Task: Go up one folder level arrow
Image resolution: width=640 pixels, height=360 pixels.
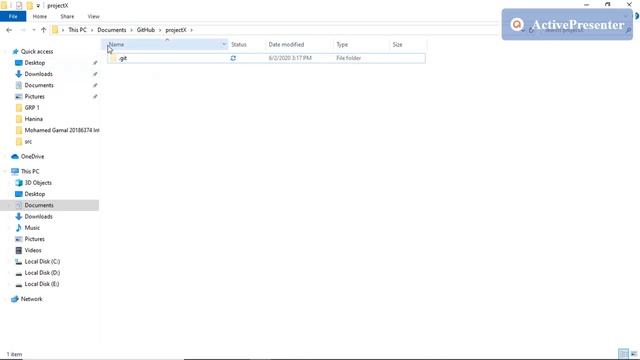Action: pyautogui.click(x=44, y=30)
